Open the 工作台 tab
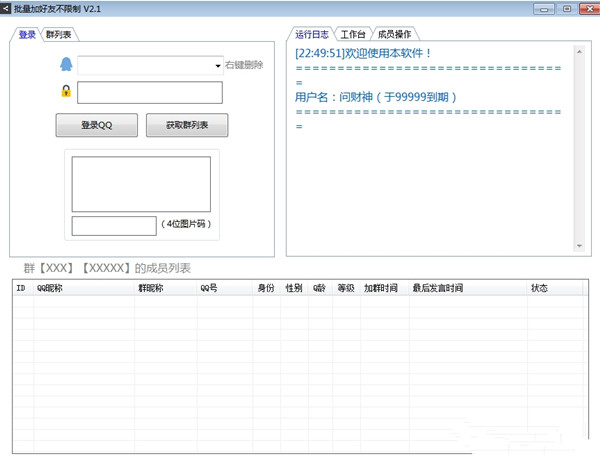The height and width of the screenshot is (458, 600). tap(353, 34)
